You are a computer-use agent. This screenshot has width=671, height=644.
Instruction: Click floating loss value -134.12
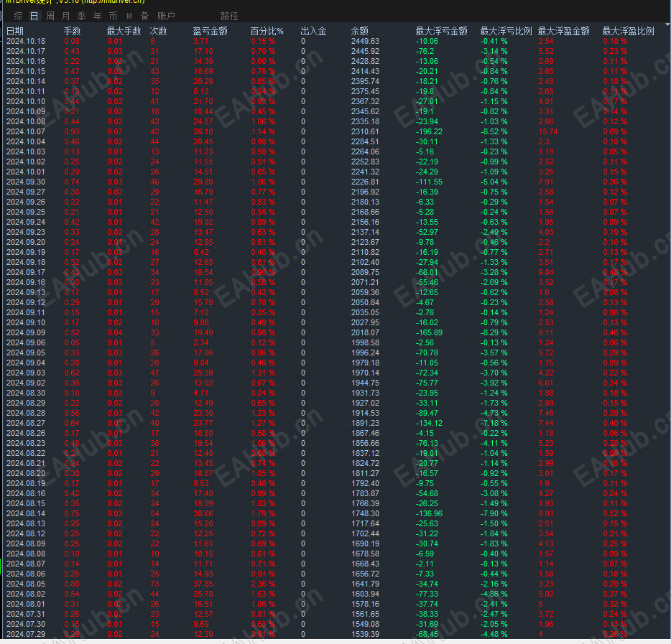point(429,424)
